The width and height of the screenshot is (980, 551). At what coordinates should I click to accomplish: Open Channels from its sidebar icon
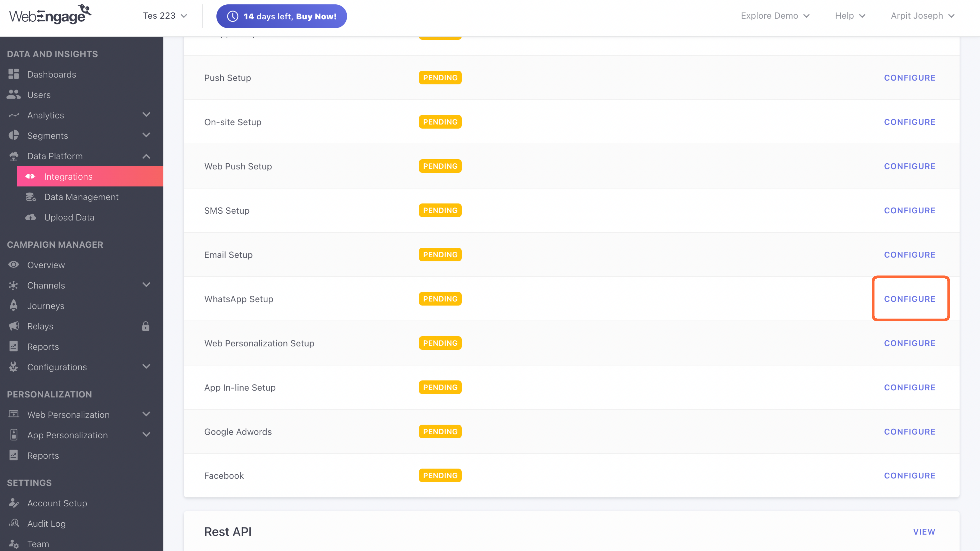pos(14,285)
